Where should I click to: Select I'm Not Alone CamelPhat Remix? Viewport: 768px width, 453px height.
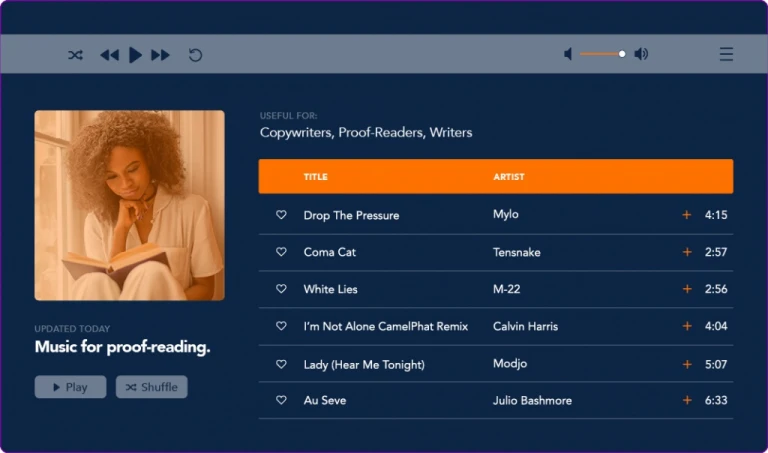[x=386, y=327]
